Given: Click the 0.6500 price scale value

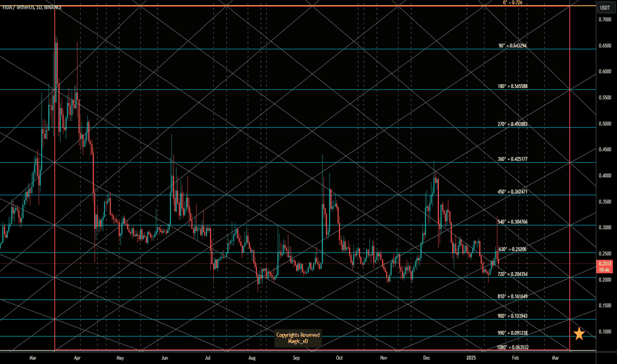Looking at the screenshot, I should tap(605, 46).
